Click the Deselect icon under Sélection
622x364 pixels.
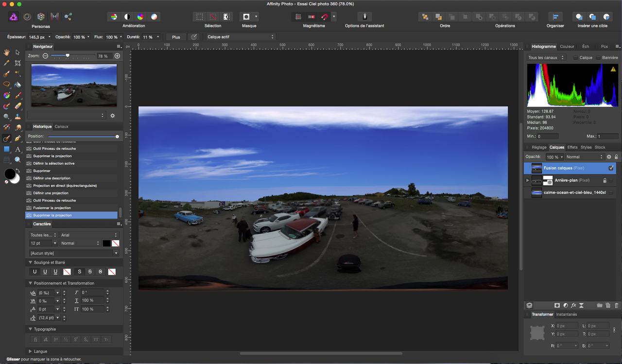pyautogui.click(x=213, y=17)
